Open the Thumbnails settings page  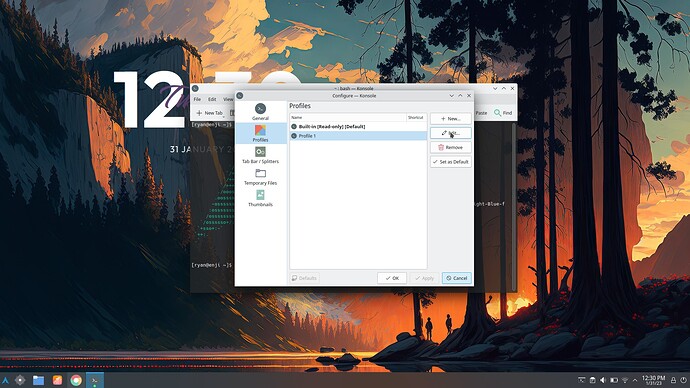coord(260,198)
